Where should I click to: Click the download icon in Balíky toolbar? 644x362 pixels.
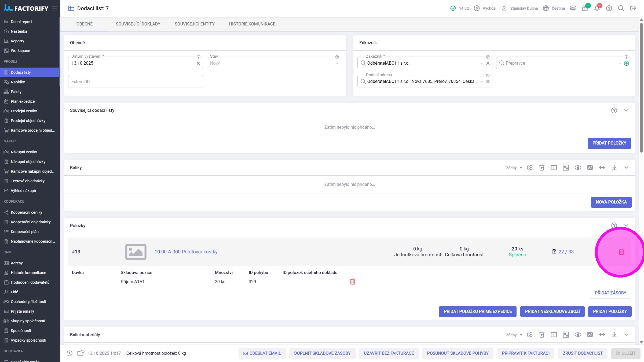point(614,168)
